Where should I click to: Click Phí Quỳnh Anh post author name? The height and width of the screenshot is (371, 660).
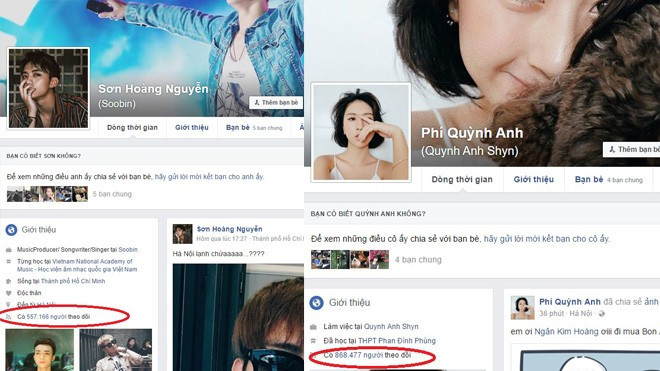pos(570,302)
